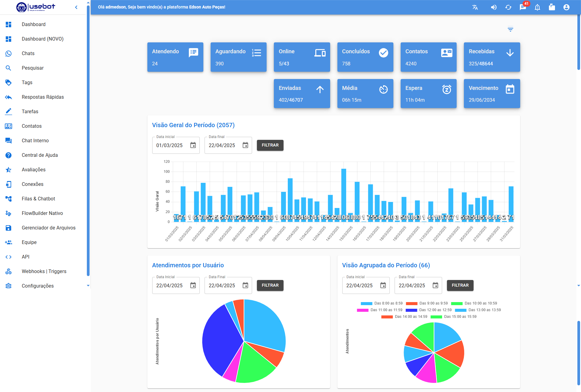Open FlowBuilder Nativo menu item
The width and height of the screenshot is (581, 392).
point(42,213)
